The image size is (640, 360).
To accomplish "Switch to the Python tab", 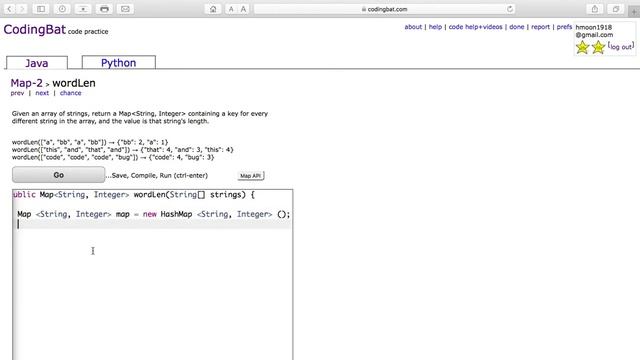I will tap(119, 62).
